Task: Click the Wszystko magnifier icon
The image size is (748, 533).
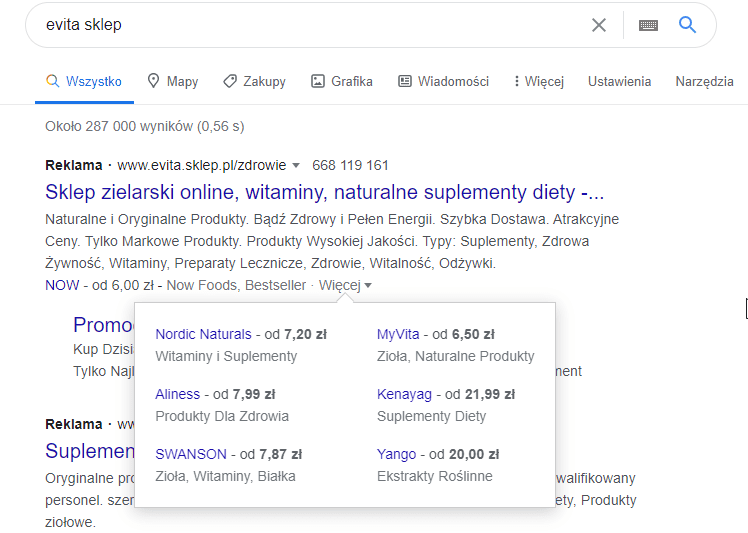Action: point(52,81)
